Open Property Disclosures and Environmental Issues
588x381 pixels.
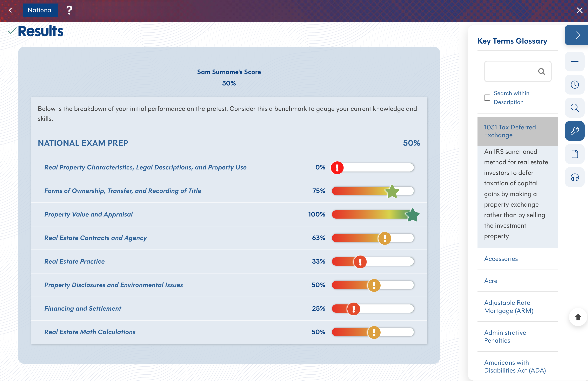click(x=114, y=285)
